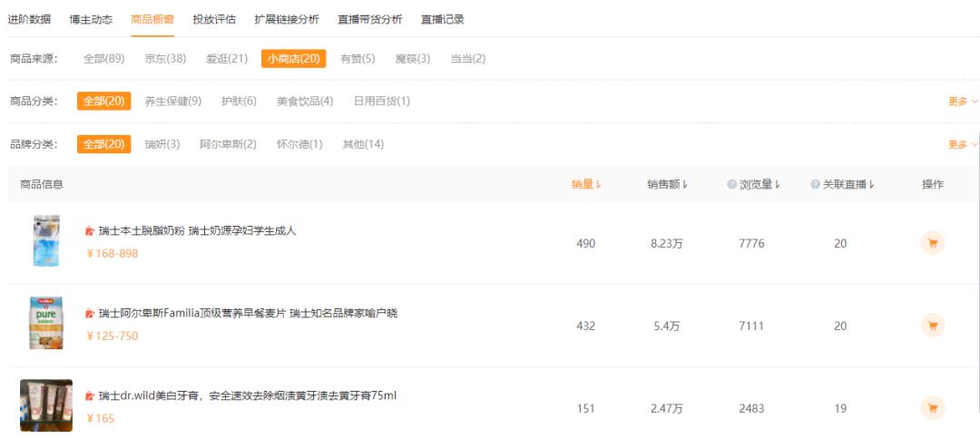Filter category by 养生保健(9)

pos(173,102)
